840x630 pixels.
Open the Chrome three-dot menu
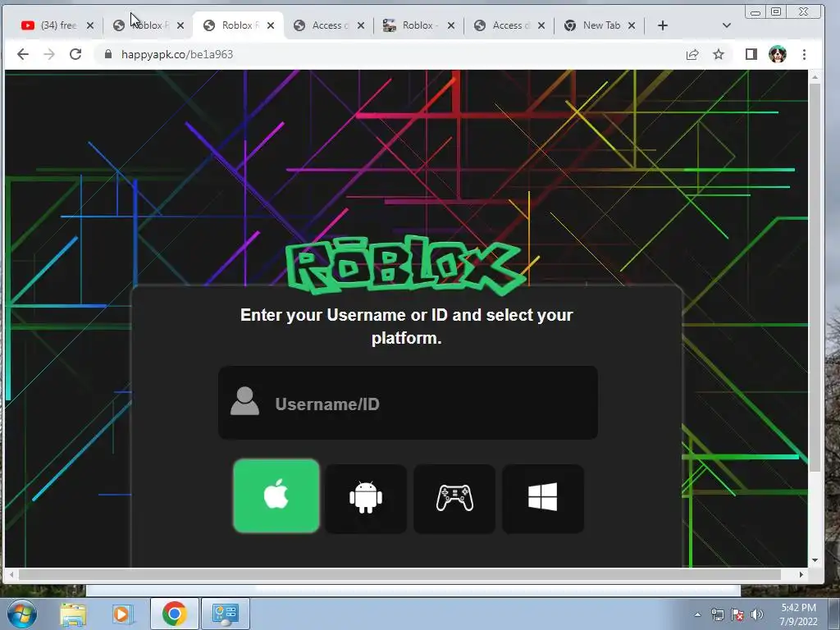pyautogui.click(x=804, y=54)
